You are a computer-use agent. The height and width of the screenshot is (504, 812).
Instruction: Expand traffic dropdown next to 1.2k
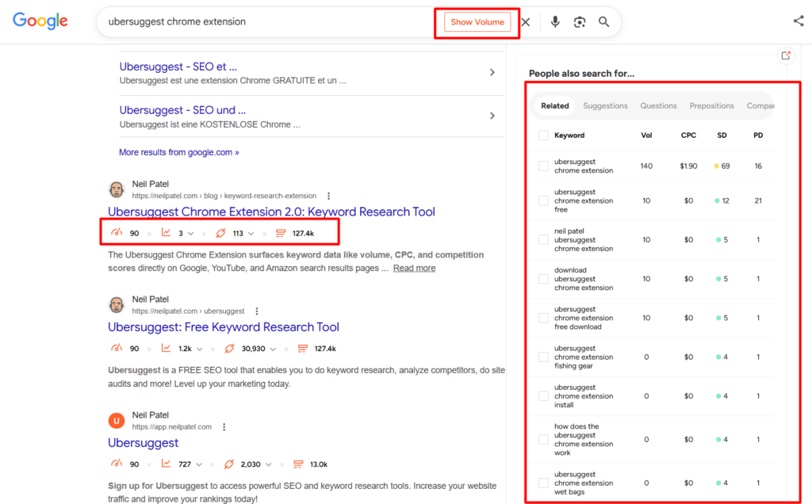(199, 349)
